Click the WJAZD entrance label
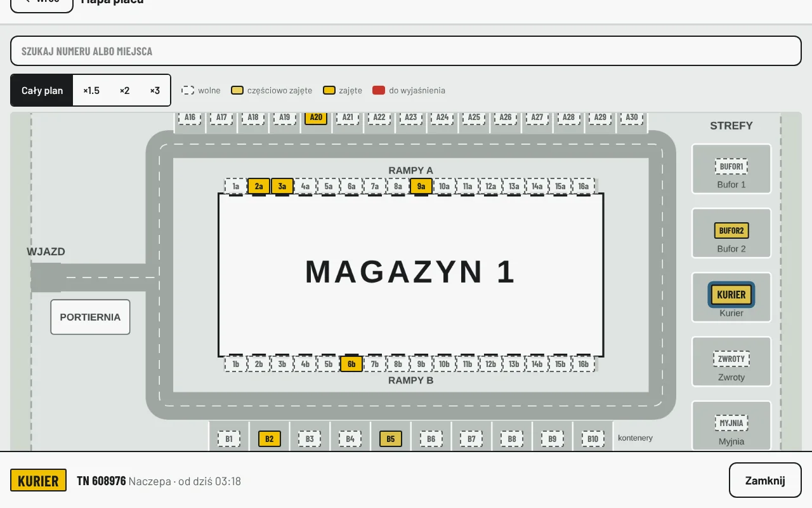Screen dimensions: 812x508 coord(46,251)
